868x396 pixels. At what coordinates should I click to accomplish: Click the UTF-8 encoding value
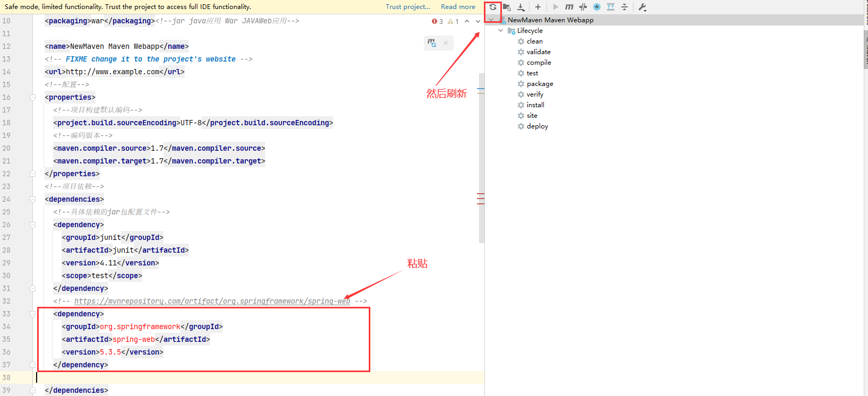(x=191, y=123)
